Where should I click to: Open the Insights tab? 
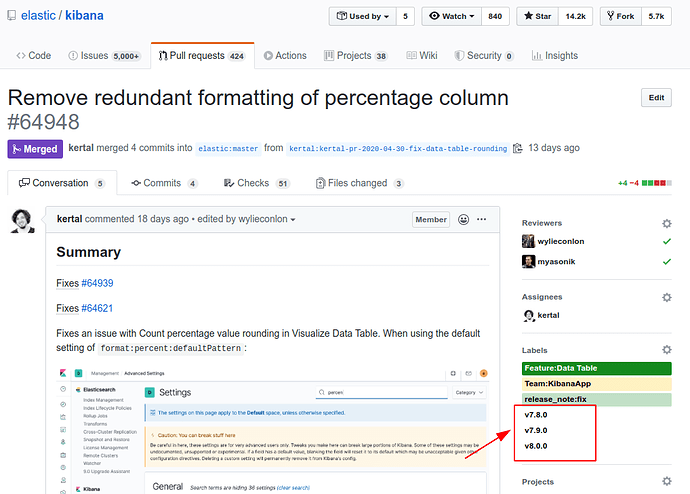click(x=554, y=56)
